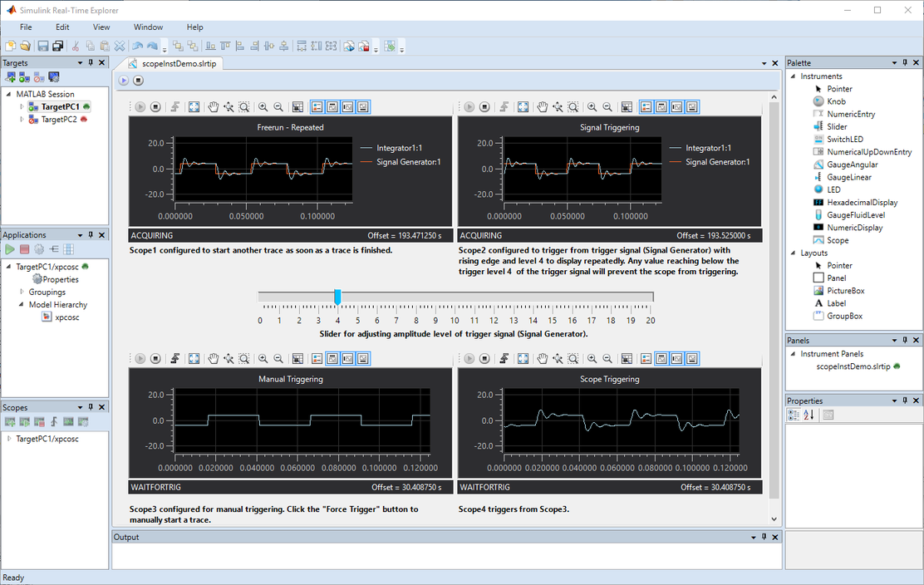Toggle legend display on Signal Triggering scope
Image resolution: width=924 pixels, height=585 pixels.
(x=646, y=106)
